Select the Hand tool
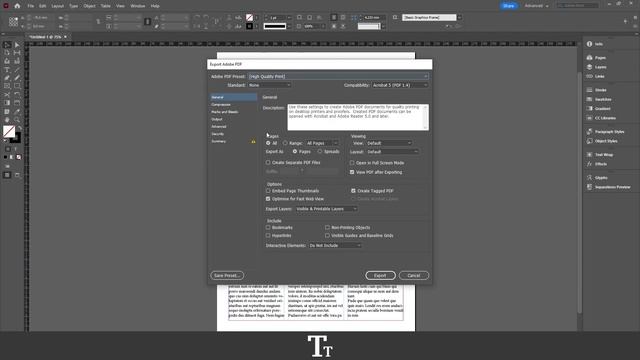The height and width of the screenshot is (360, 640). (7, 120)
